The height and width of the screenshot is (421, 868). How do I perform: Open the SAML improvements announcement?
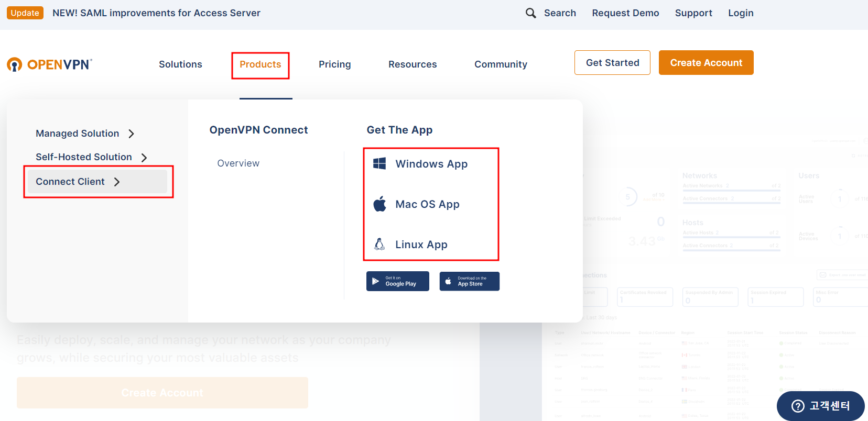coord(156,13)
